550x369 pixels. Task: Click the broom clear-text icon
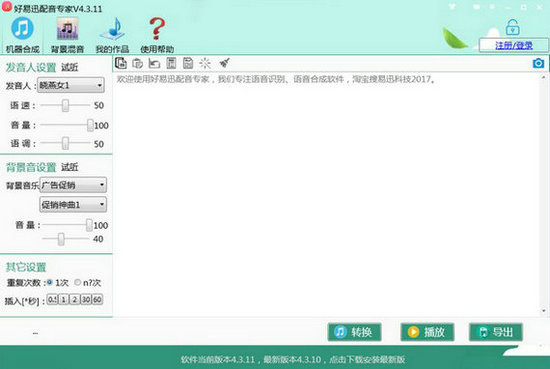[224, 63]
